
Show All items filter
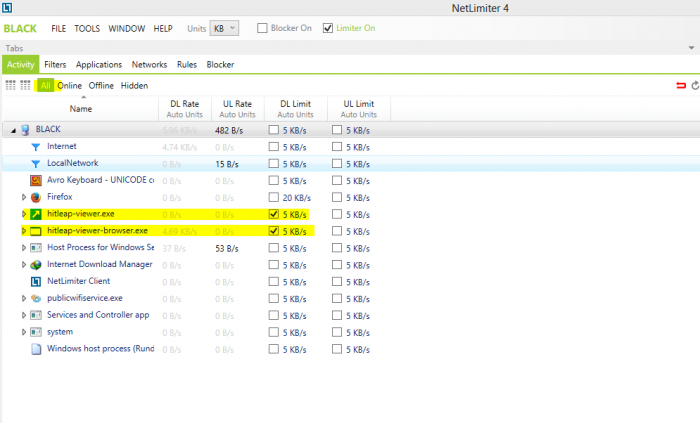point(46,85)
